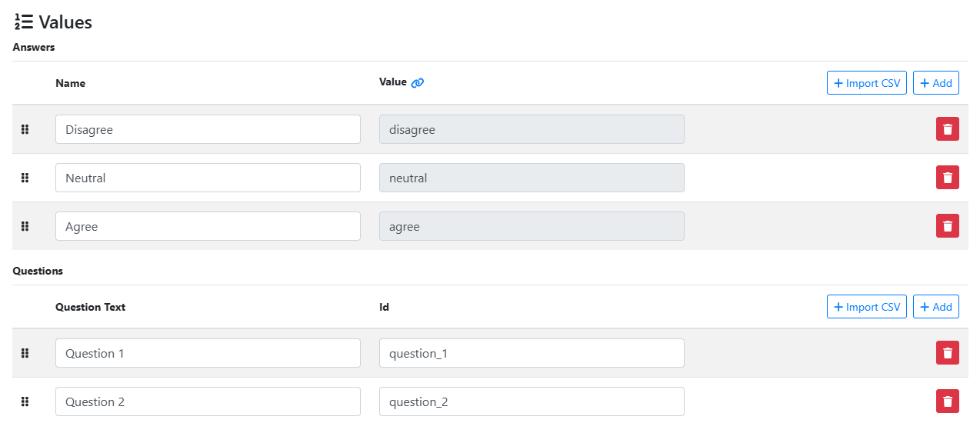The height and width of the screenshot is (443, 980).
Task: Grab the drag handle for Agree row
Action: (x=25, y=226)
